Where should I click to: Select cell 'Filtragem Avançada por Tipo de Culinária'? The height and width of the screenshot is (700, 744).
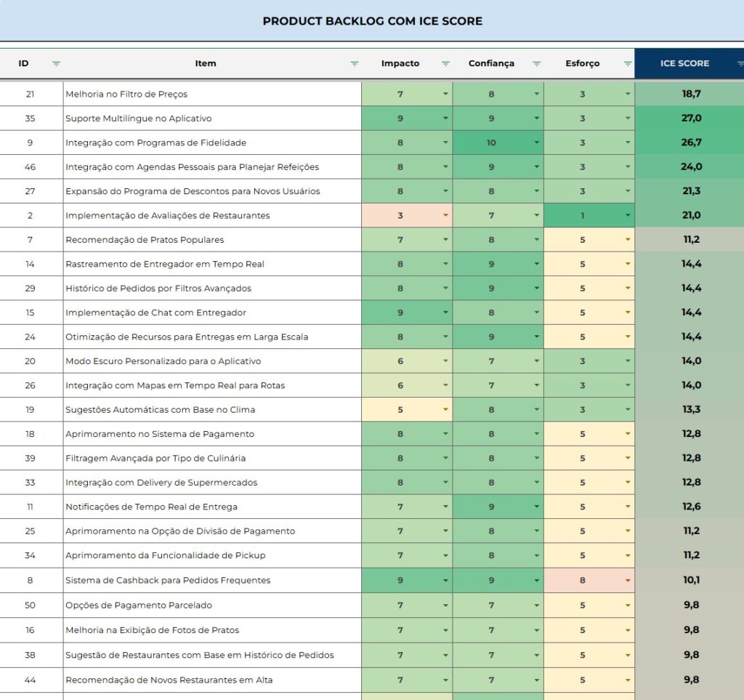click(x=212, y=458)
